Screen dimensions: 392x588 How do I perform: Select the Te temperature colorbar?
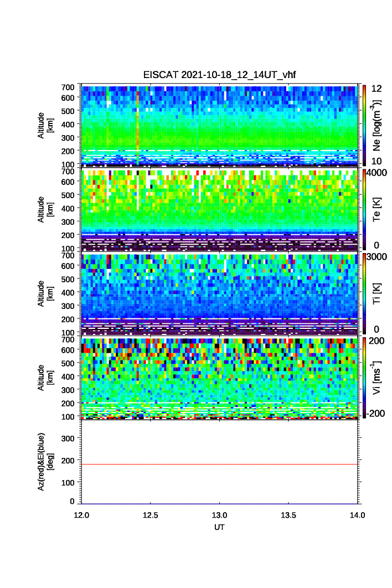pyautogui.click(x=363, y=209)
